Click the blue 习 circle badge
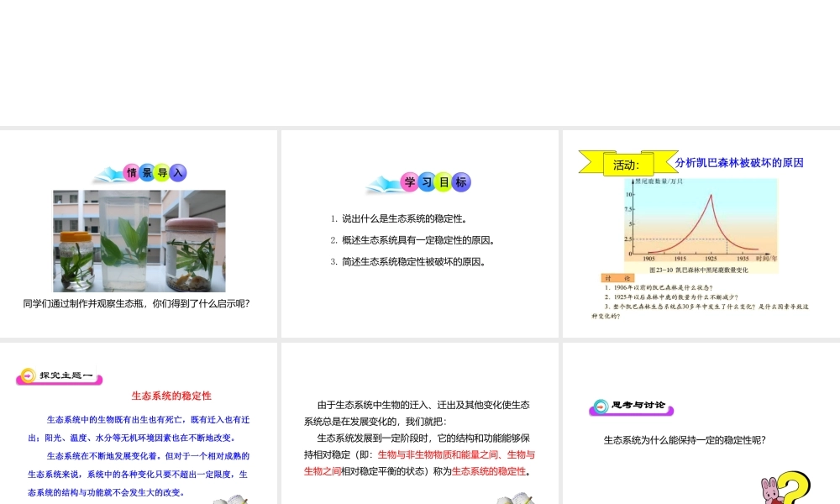The height and width of the screenshot is (504, 840). tap(427, 182)
